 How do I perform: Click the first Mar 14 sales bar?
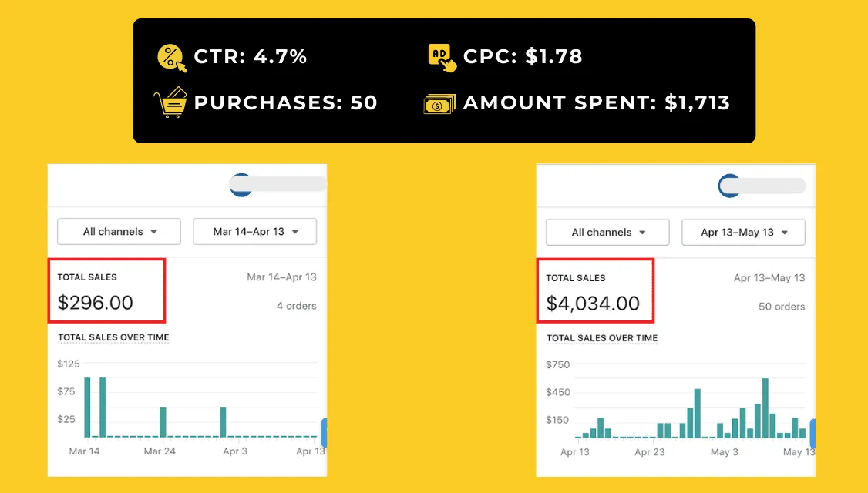[x=87, y=407]
